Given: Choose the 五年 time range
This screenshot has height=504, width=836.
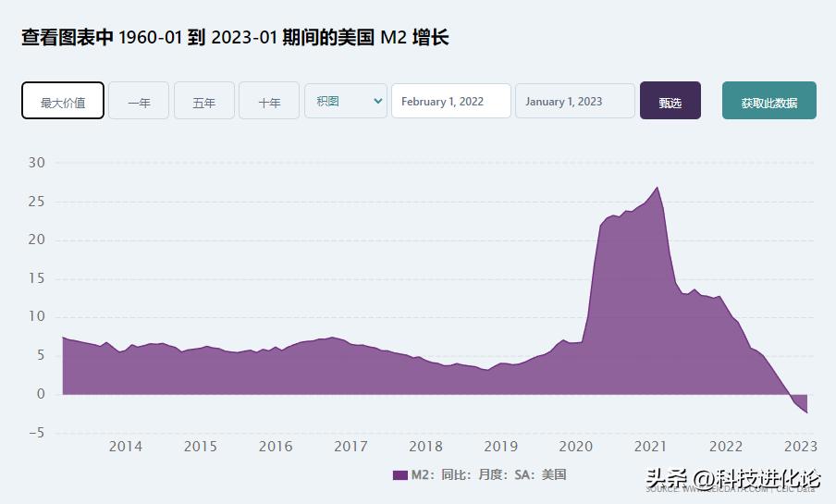Looking at the screenshot, I should click(x=204, y=101).
